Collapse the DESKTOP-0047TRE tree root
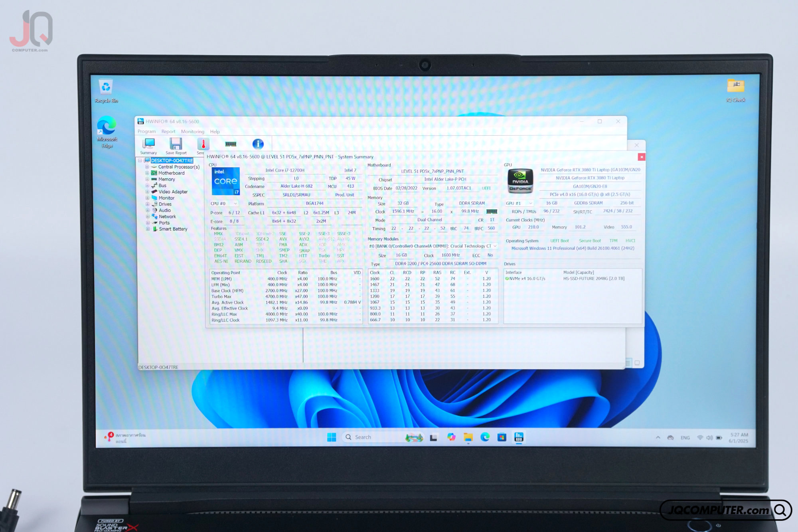 (140, 160)
